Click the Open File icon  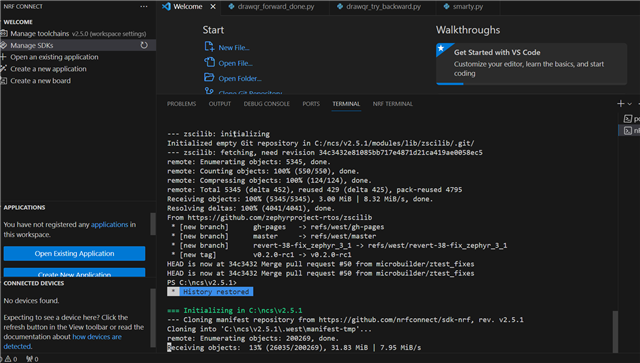point(209,62)
